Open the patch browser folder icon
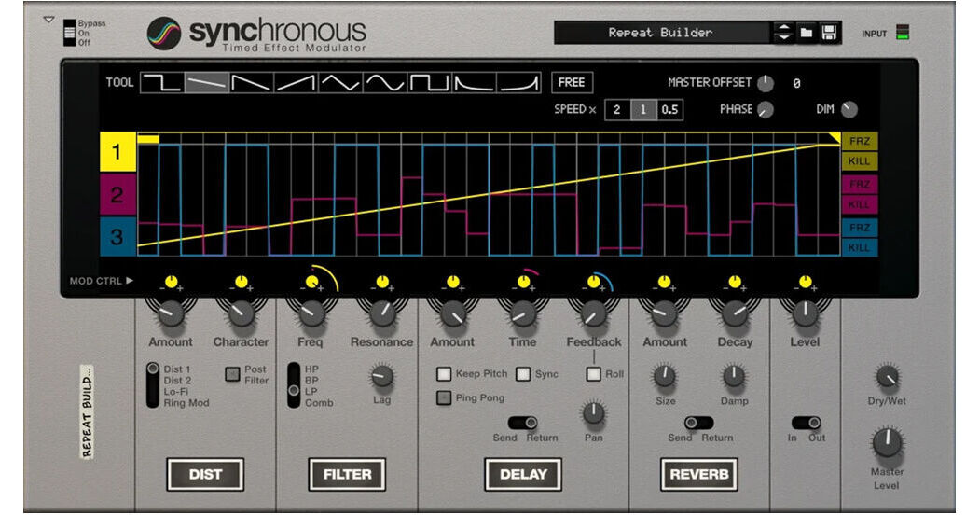This screenshot has height=515, width=980. [807, 33]
